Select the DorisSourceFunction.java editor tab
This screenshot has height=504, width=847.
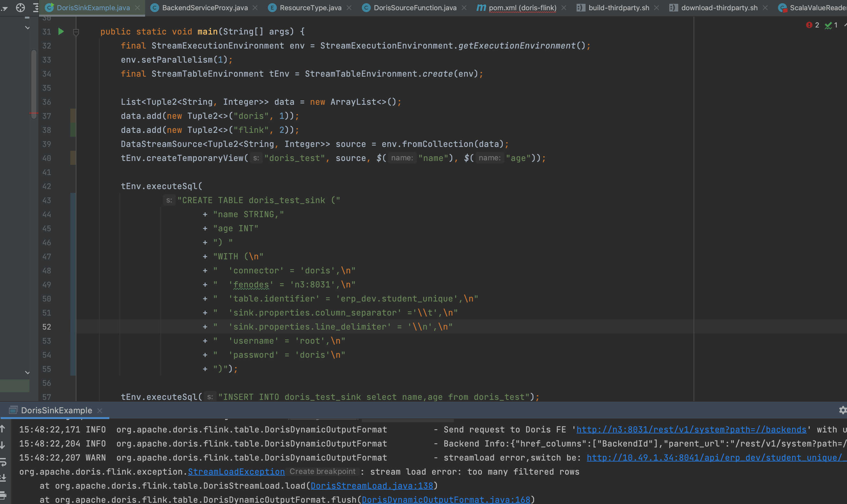point(411,7)
